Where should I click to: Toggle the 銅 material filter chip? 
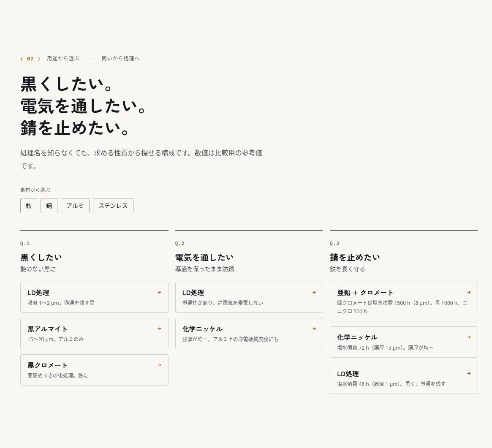[49, 206]
